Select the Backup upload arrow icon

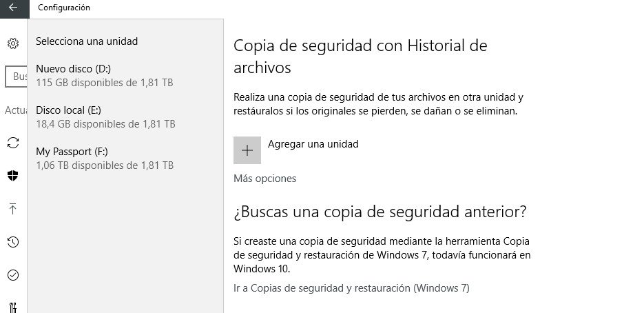click(13, 209)
